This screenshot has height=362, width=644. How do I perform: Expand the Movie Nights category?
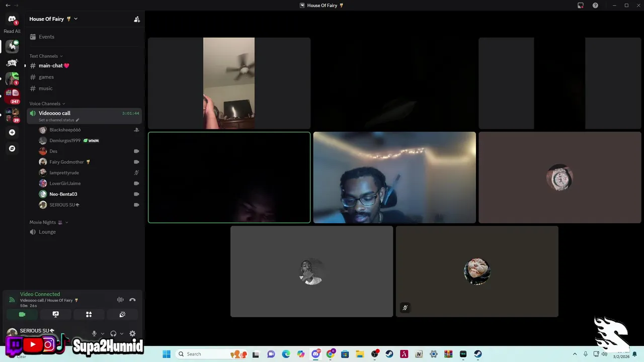point(48,222)
